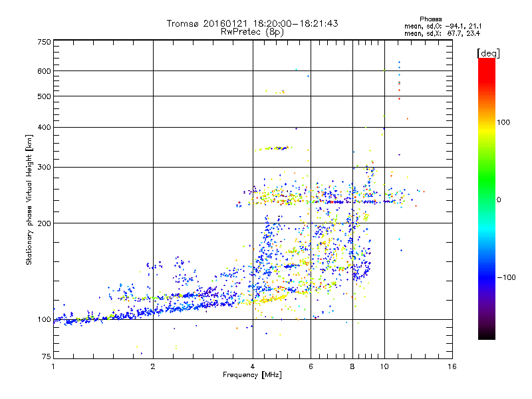Click the "300" height tick label
532x399 pixels.
(44, 167)
